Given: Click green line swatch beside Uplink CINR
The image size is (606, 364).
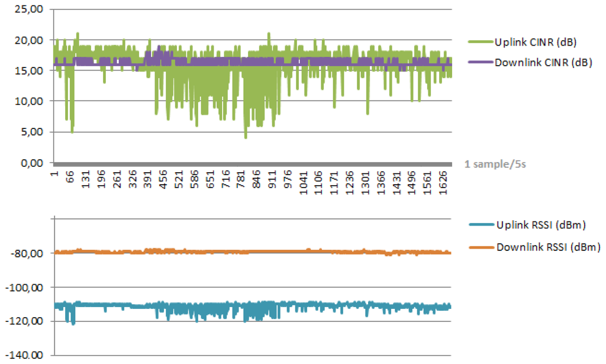Looking at the screenshot, I should [x=479, y=42].
